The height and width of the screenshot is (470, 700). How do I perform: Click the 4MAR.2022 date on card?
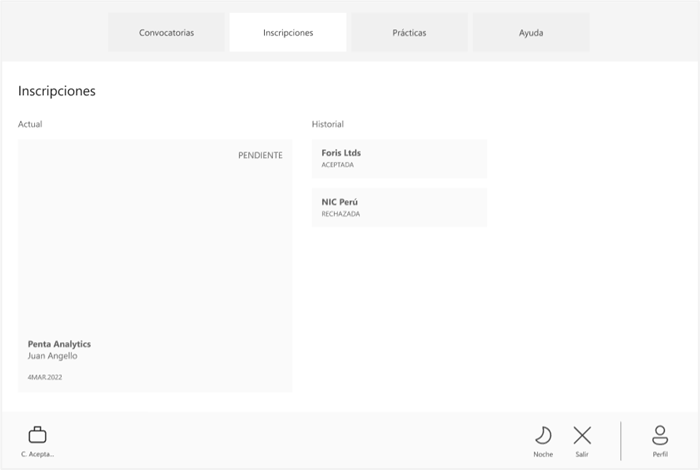(x=45, y=377)
